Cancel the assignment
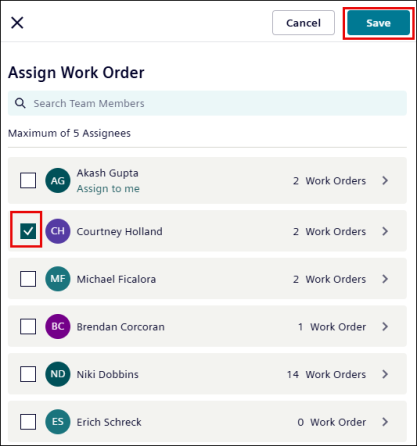The width and height of the screenshot is (417, 446). [x=303, y=23]
